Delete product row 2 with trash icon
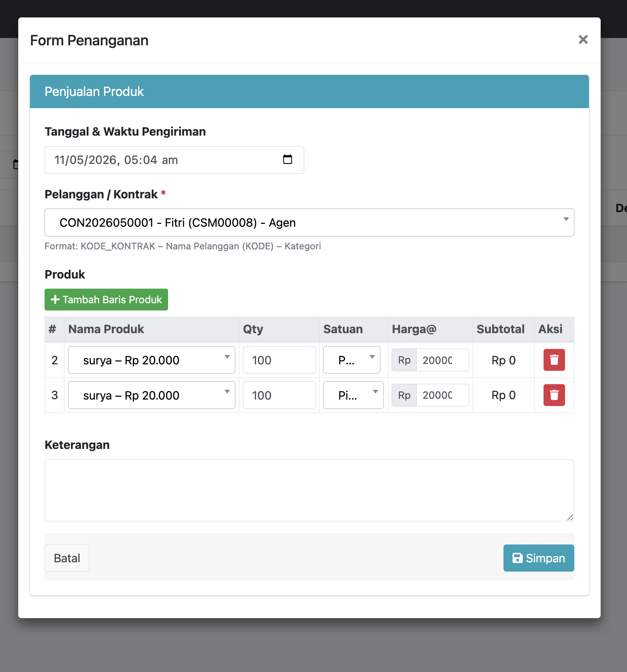Viewport: 627px width, 672px height. 554,360
